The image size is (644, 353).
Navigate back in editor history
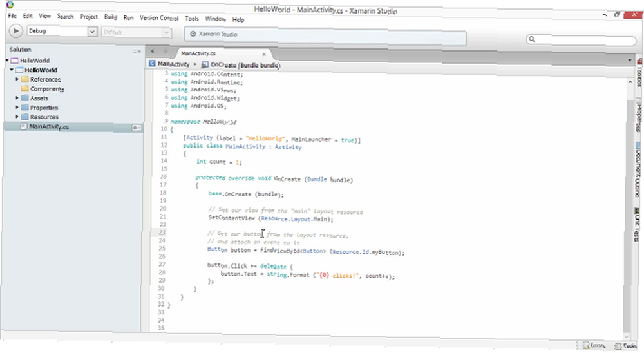tap(153, 52)
